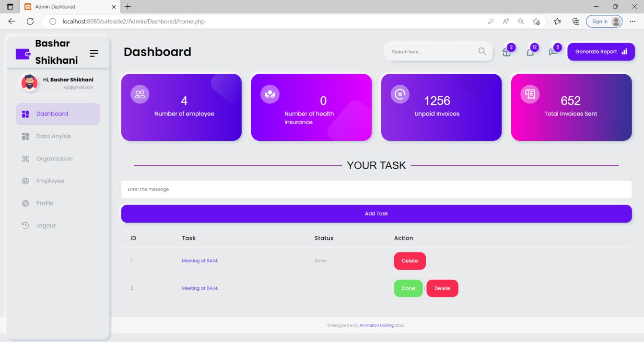Click the gift icon with badge 2

tap(506, 52)
